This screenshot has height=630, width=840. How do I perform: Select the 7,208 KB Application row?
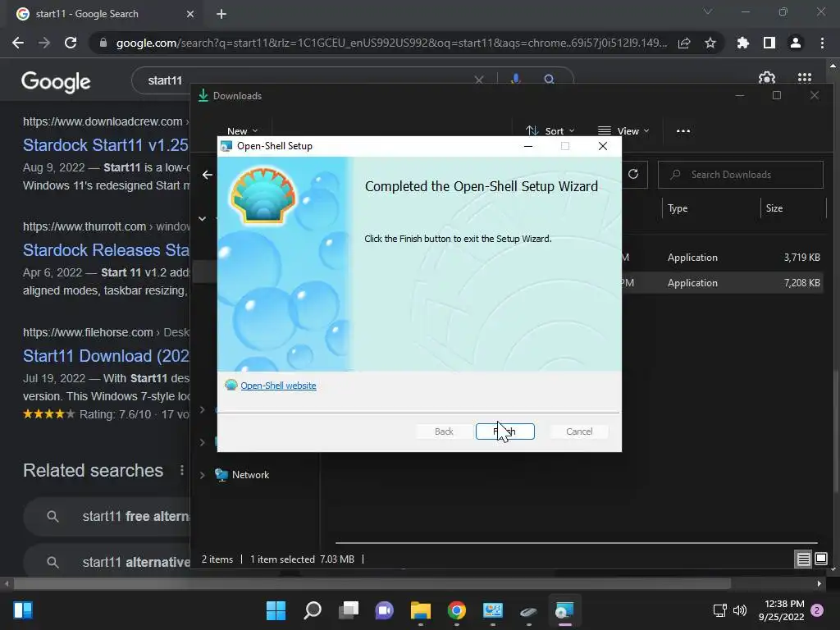tap(722, 283)
